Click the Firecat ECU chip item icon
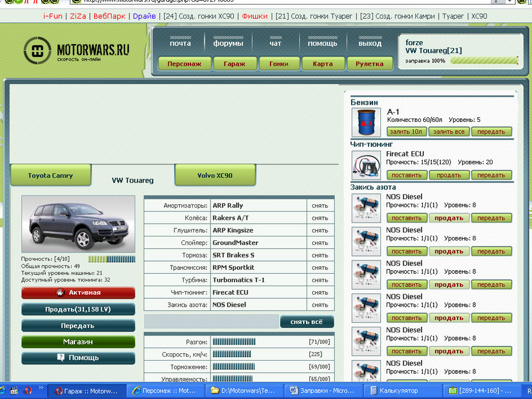This screenshot has width=532, height=399. tap(366, 165)
